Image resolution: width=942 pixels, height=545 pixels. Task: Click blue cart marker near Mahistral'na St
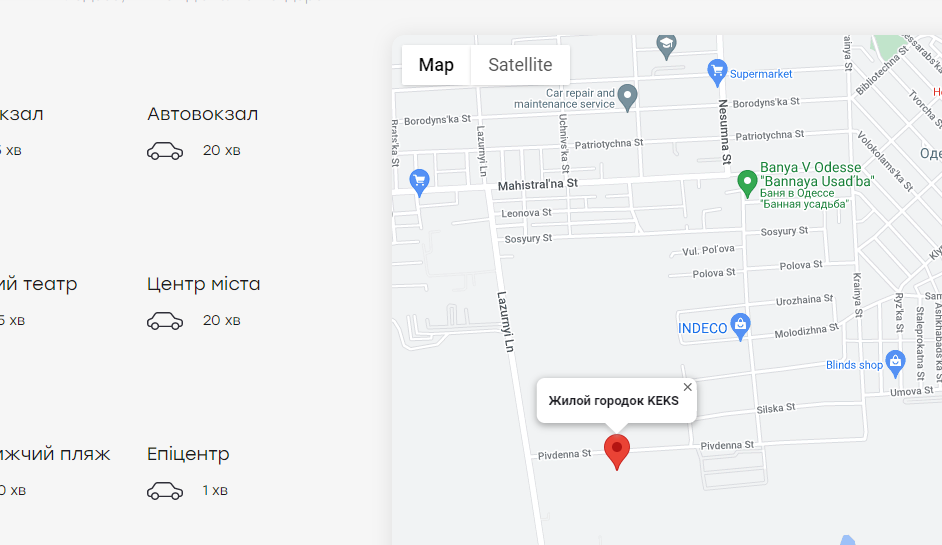[419, 182]
